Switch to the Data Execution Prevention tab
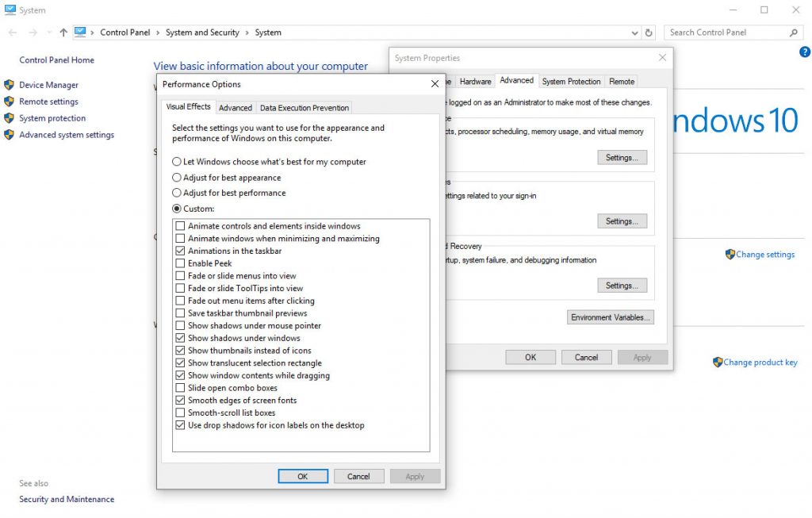 coord(304,107)
